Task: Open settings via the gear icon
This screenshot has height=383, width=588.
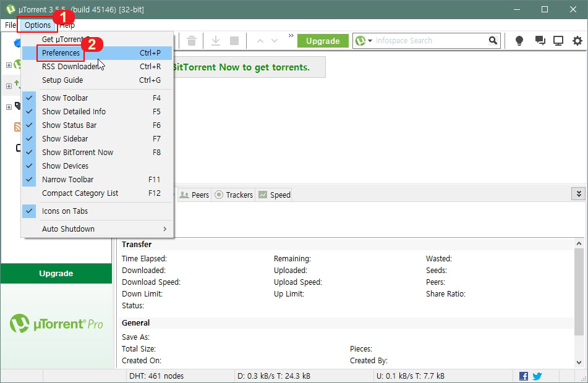Action: click(x=577, y=41)
